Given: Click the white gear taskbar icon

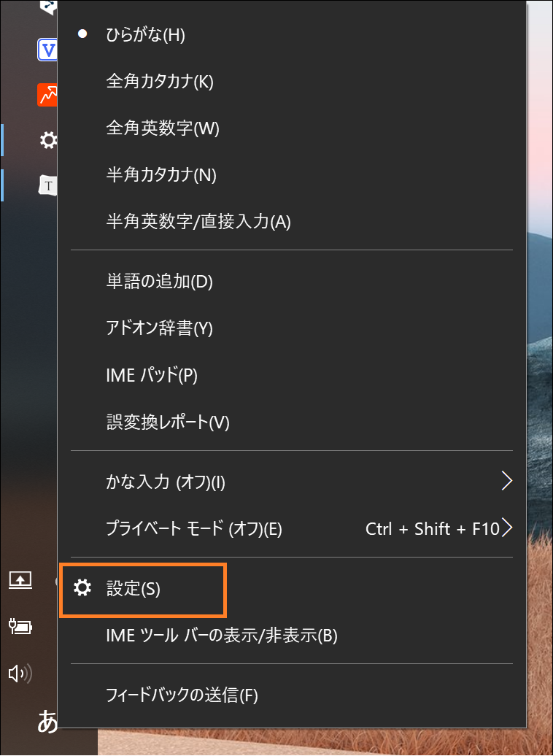Looking at the screenshot, I should [x=47, y=140].
